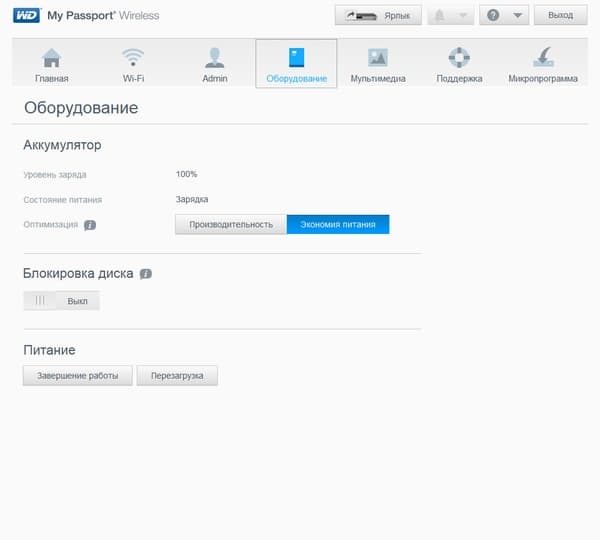Click the Ярлык shortcut button

coord(378,15)
